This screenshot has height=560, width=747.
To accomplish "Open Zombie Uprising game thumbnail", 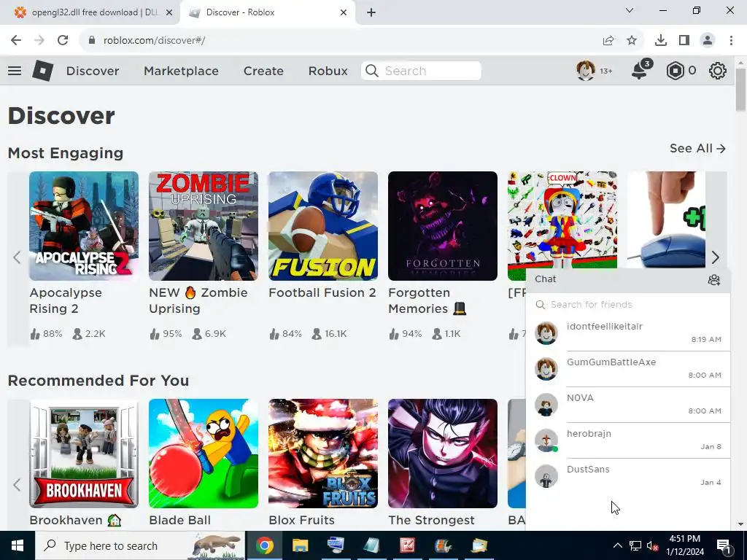I will [x=204, y=226].
